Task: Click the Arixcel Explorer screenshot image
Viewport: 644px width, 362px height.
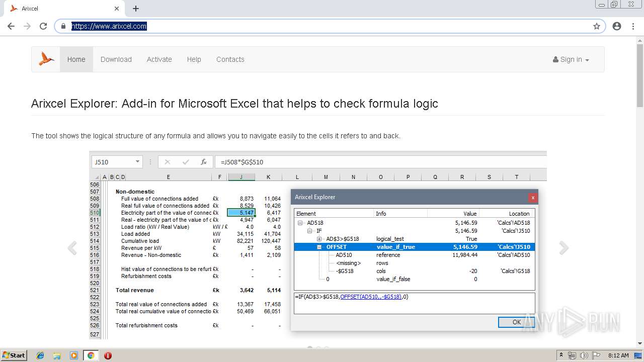Action: (318, 245)
